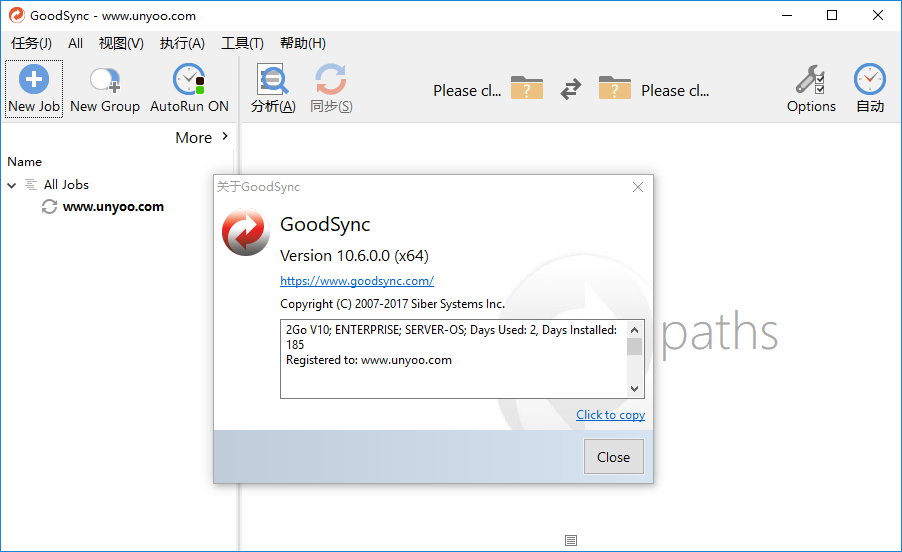902x552 pixels.
Task: Select the All Jobs tree item
Action: click(66, 185)
